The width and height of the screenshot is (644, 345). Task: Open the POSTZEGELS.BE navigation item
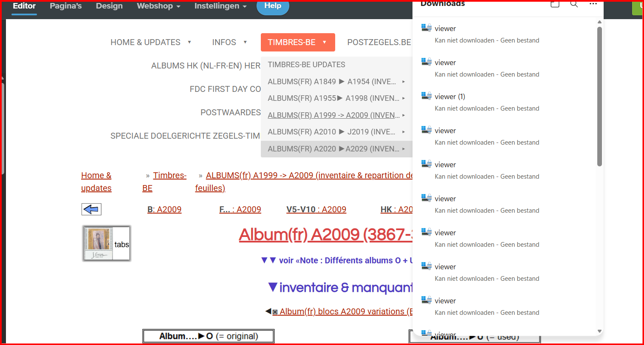click(379, 42)
